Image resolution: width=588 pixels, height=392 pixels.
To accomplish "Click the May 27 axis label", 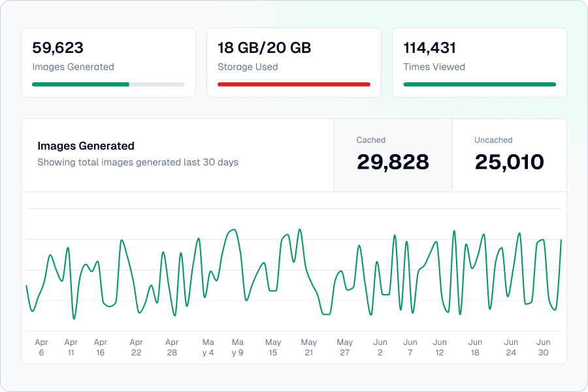I will [x=344, y=348].
